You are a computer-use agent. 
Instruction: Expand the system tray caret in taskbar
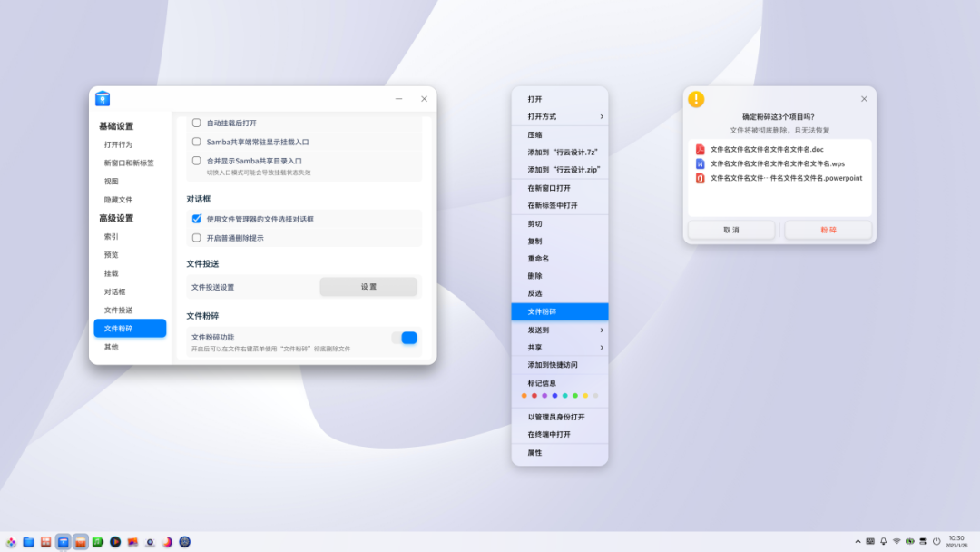tap(857, 541)
